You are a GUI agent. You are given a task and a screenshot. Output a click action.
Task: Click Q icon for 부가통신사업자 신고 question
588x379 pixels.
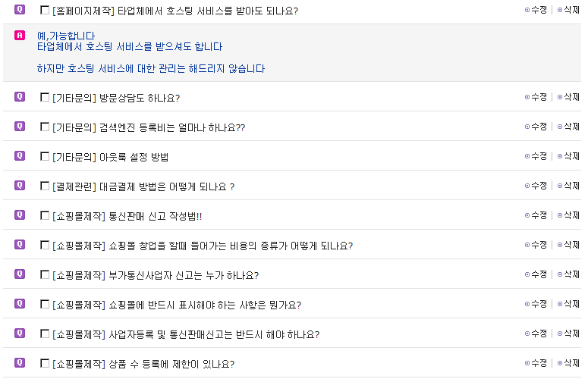coord(20,274)
